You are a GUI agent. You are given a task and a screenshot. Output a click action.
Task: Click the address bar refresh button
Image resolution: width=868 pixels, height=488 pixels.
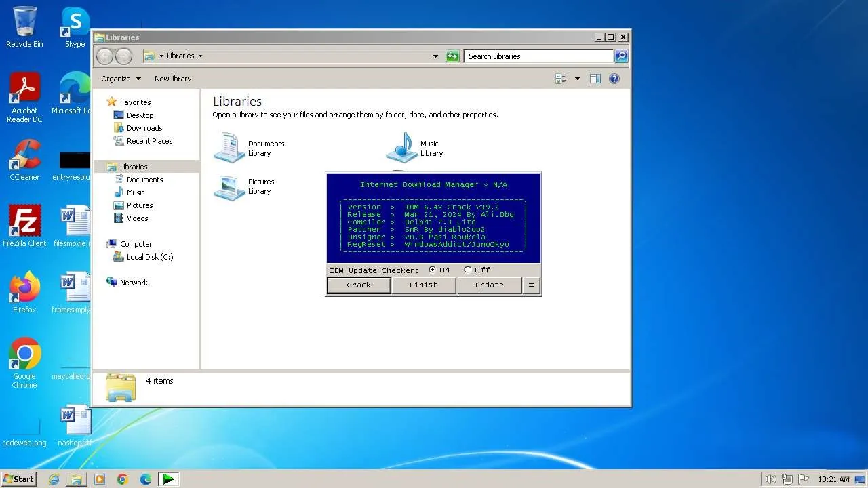tap(452, 56)
